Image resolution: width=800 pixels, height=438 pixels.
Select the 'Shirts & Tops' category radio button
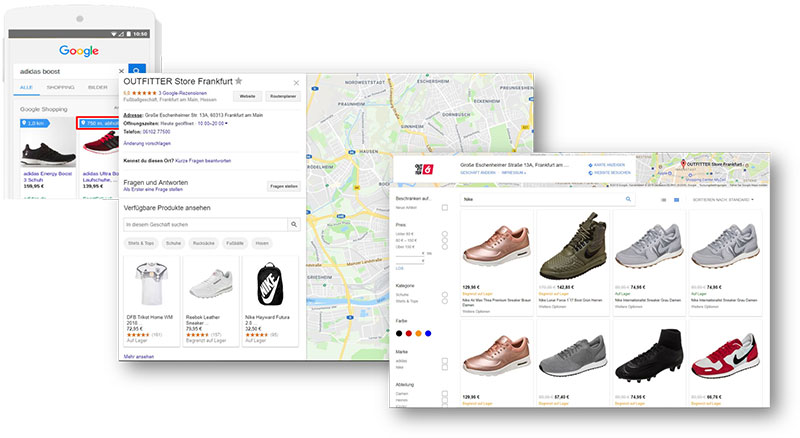click(445, 301)
